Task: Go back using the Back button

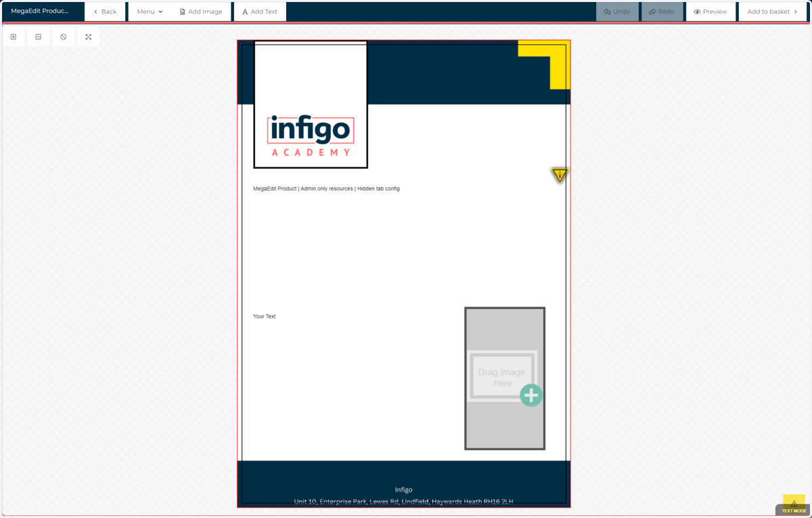Action: [x=105, y=11]
